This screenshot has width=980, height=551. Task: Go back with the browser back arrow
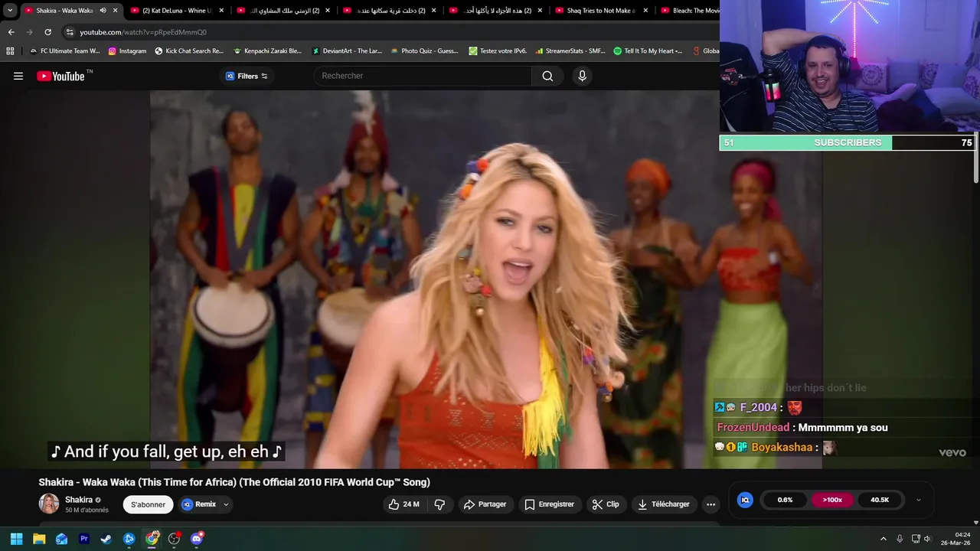click(x=11, y=32)
